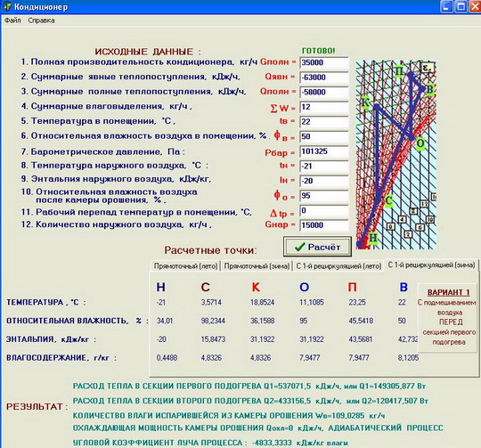
Task: Click humidity value 98,2344
Action: [x=213, y=321]
